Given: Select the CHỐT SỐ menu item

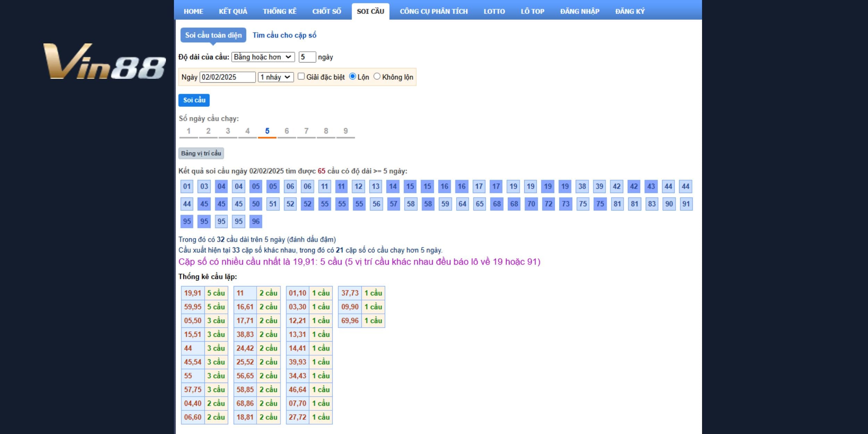Looking at the screenshot, I should (326, 11).
